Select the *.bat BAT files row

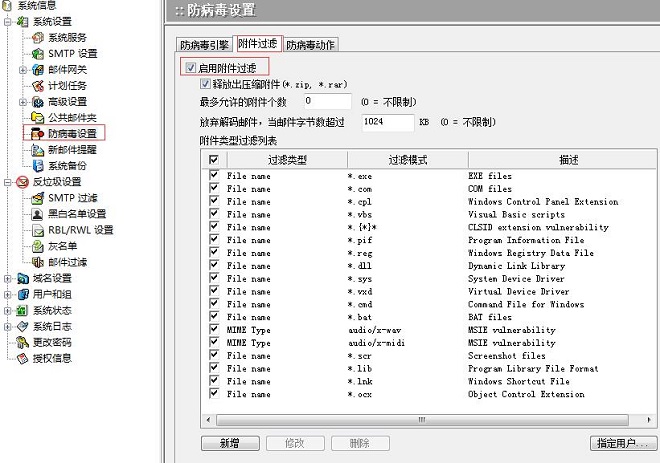tap(428, 317)
